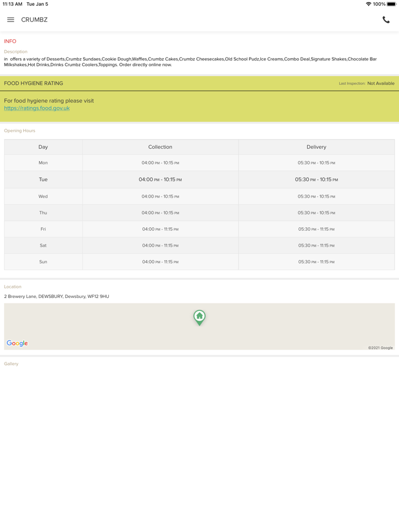Click Saturday's delivery hours

(x=316, y=245)
